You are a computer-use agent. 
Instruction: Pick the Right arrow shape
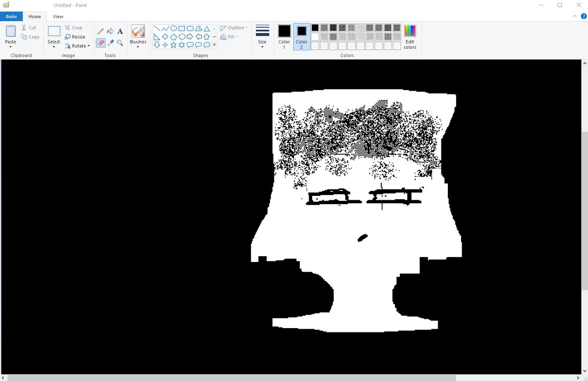[190, 37]
